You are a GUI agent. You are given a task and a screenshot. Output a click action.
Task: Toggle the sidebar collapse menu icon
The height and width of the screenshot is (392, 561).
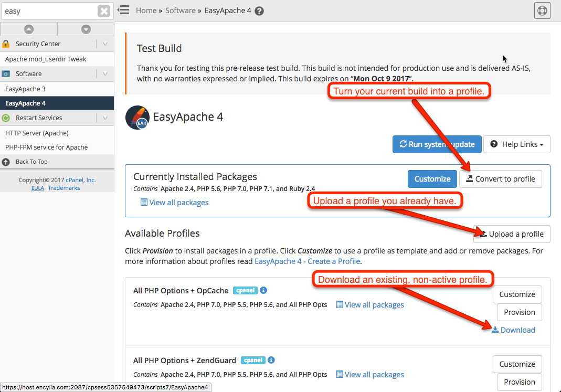point(123,10)
